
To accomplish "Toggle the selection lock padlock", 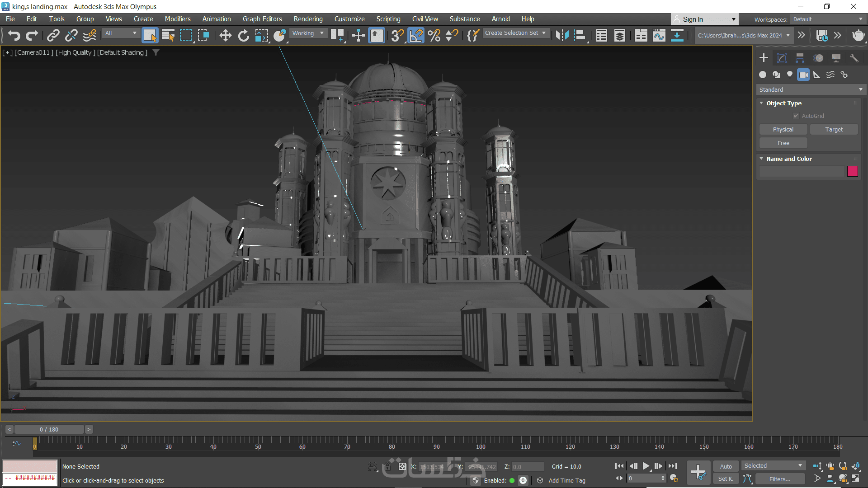I will pyautogui.click(x=387, y=467).
